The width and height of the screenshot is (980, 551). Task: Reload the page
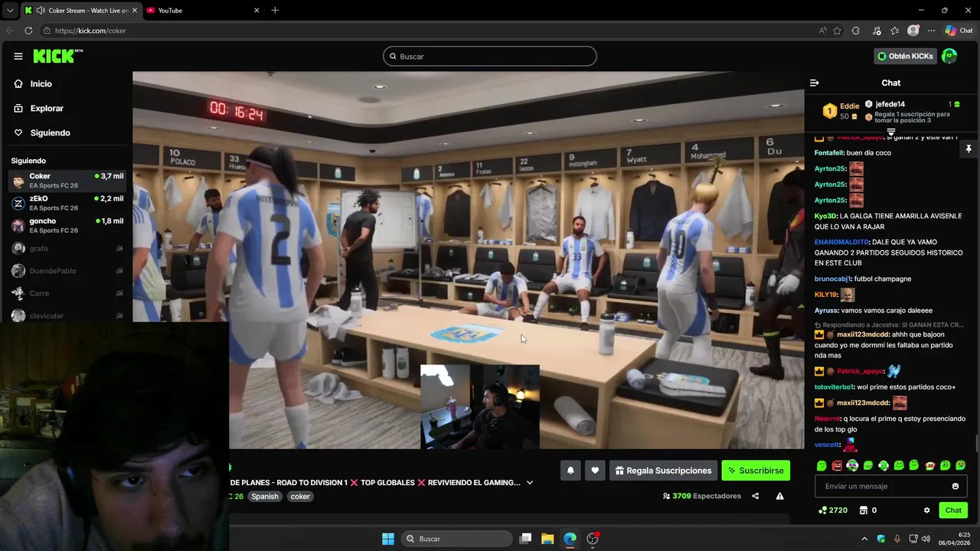[x=28, y=31]
